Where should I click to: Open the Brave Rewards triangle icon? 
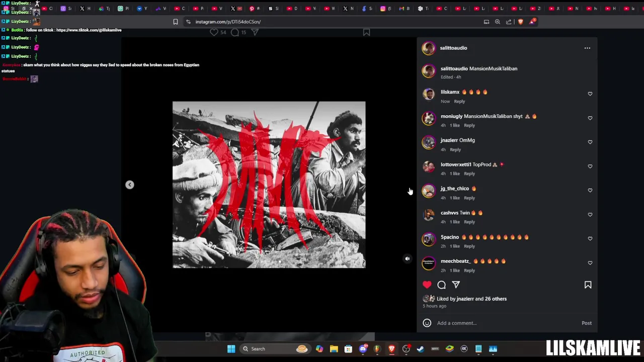pos(532,22)
